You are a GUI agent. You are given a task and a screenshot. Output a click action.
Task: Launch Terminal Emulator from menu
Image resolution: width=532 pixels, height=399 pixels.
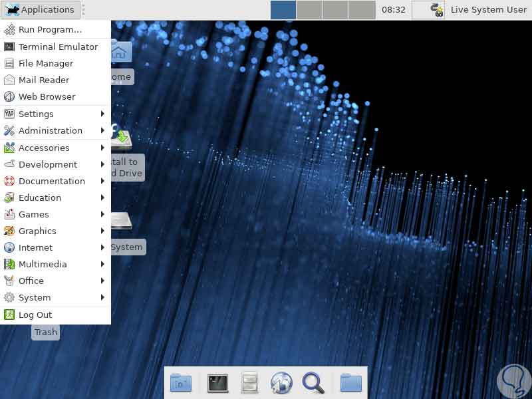tap(56, 47)
